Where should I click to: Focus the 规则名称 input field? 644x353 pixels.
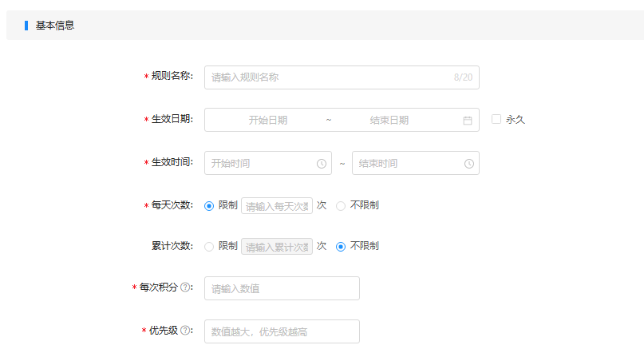point(342,77)
